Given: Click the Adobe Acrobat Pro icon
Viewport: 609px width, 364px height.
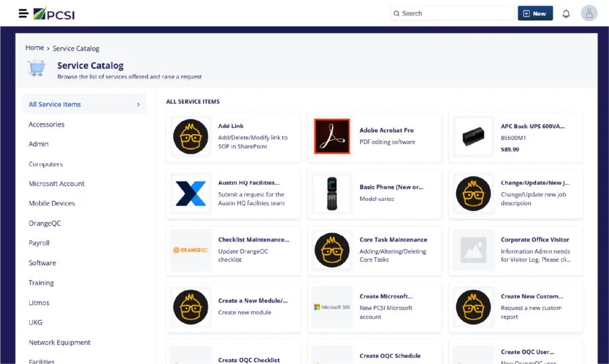Looking at the screenshot, I should coord(332,137).
